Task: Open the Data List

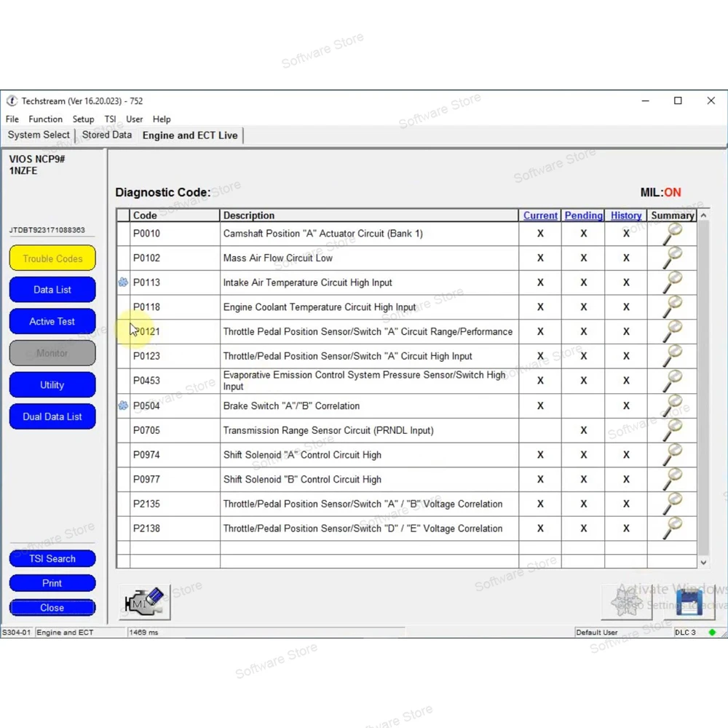Action: 52,290
